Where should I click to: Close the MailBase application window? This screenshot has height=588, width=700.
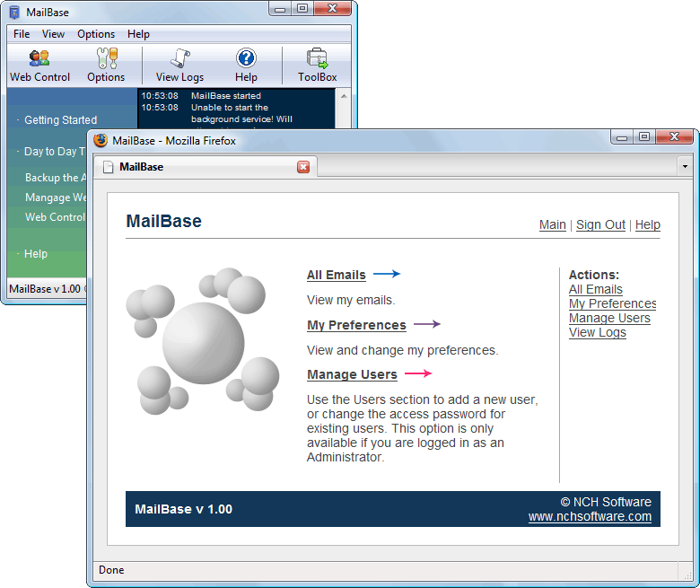[x=333, y=8]
